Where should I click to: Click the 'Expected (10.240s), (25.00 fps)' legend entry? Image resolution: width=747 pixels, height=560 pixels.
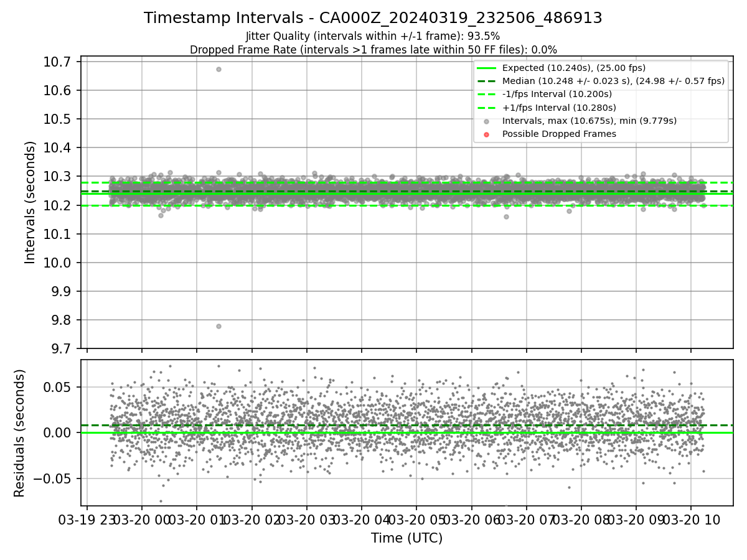pyautogui.click(x=574, y=68)
